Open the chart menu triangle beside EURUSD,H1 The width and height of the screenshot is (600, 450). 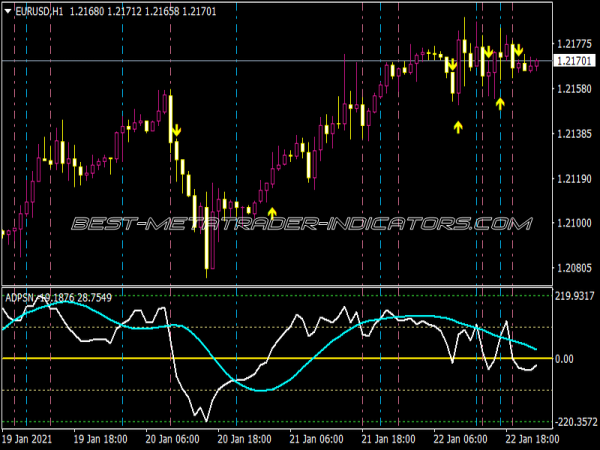(x=8, y=12)
